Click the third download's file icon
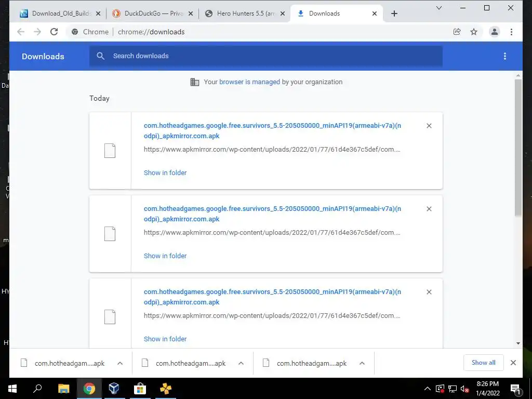 point(110,317)
